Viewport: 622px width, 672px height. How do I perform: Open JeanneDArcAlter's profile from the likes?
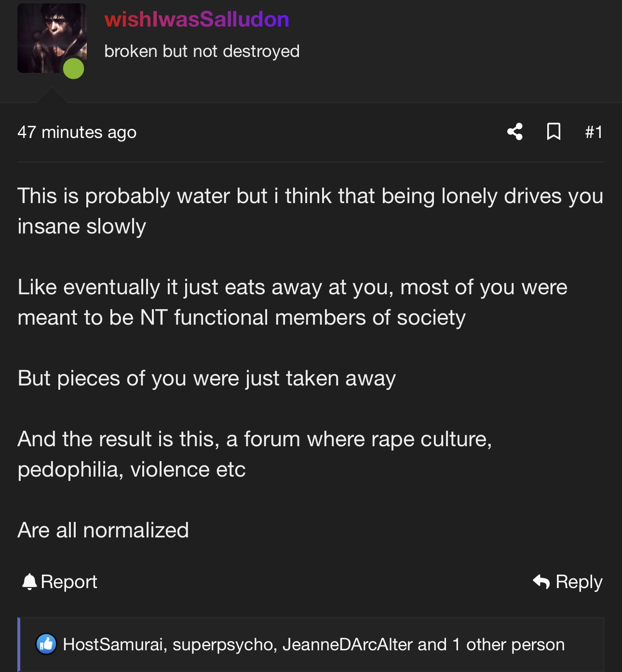(347, 645)
